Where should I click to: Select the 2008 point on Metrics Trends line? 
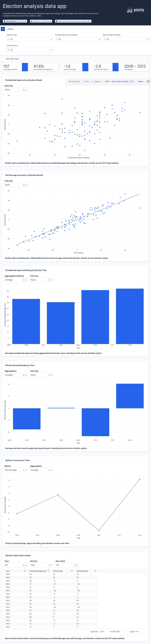pos(58,495)
